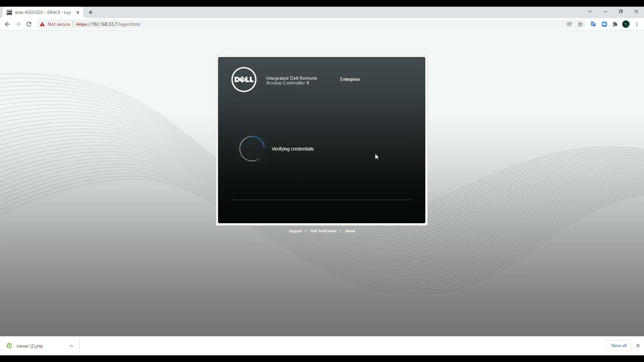The height and width of the screenshot is (362, 644).
Task: Open the Google Translate extension icon
Action: click(593, 24)
